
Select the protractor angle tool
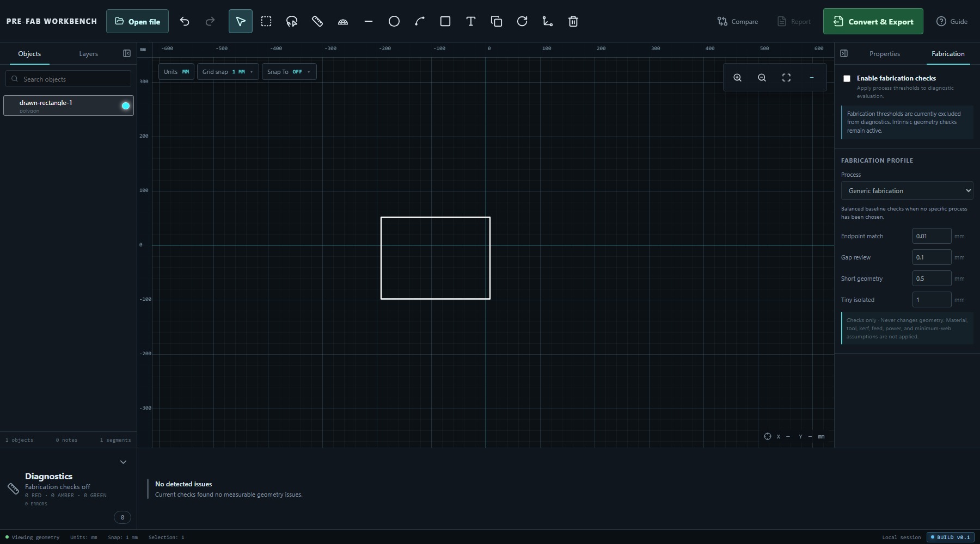[343, 21]
